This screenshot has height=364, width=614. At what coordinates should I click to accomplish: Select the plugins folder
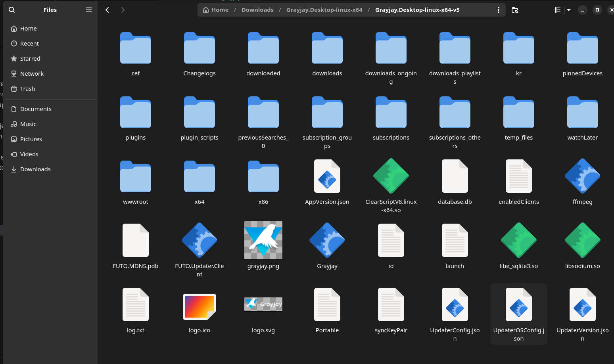136,112
